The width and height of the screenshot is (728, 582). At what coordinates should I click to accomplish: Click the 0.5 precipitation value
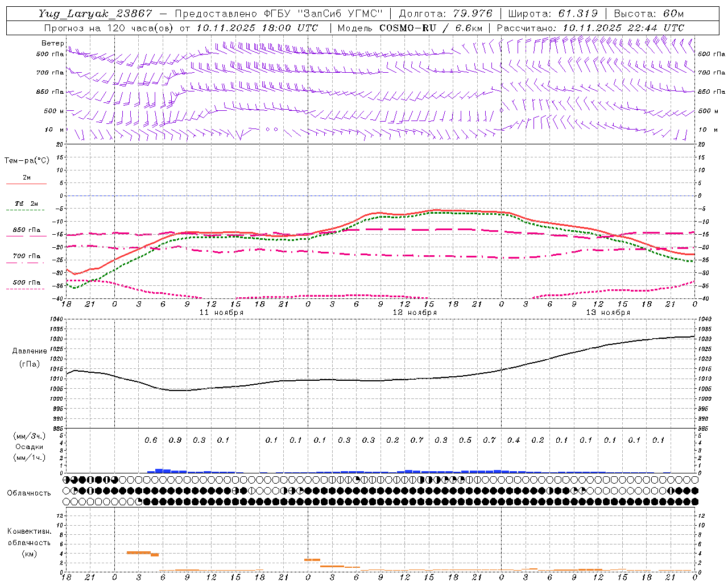click(x=465, y=440)
